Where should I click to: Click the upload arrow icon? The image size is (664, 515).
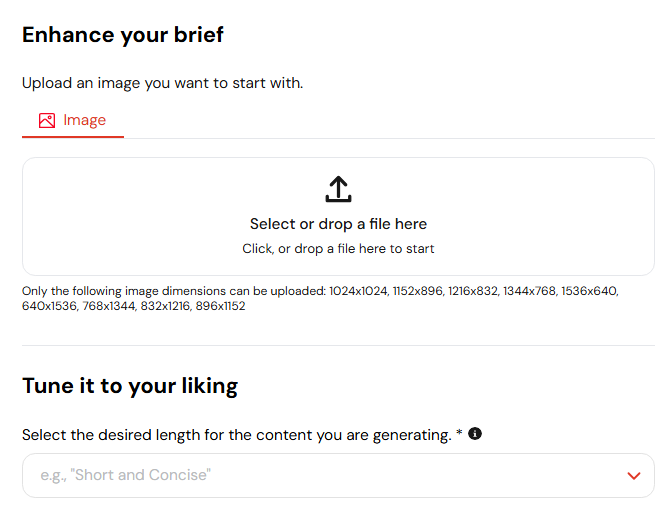(338, 189)
